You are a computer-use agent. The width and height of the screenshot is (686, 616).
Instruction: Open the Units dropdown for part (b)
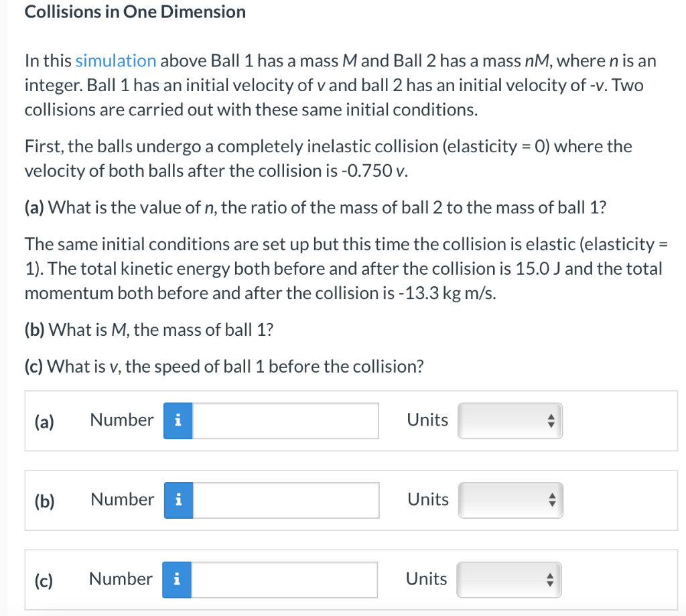510,500
